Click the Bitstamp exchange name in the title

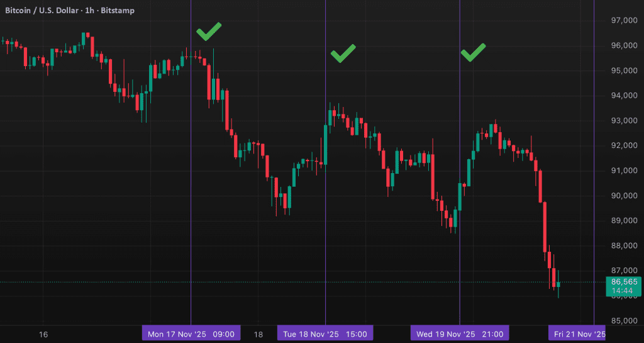pyautogui.click(x=118, y=11)
